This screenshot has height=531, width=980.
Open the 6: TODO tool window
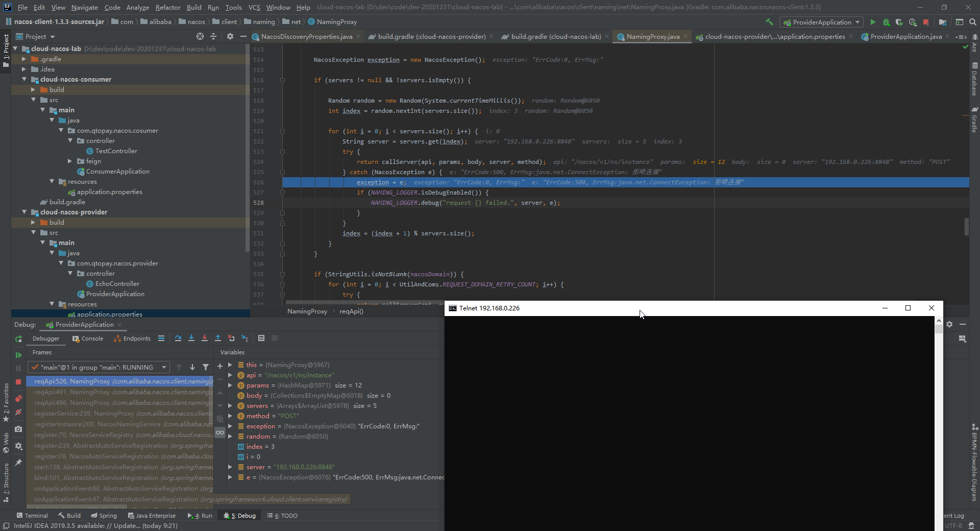click(x=282, y=516)
